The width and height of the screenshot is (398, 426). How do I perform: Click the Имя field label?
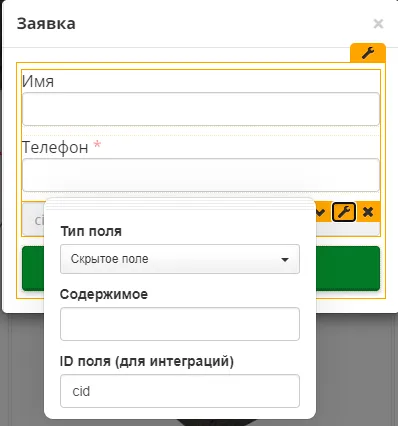pyautogui.click(x=38, y=81)
